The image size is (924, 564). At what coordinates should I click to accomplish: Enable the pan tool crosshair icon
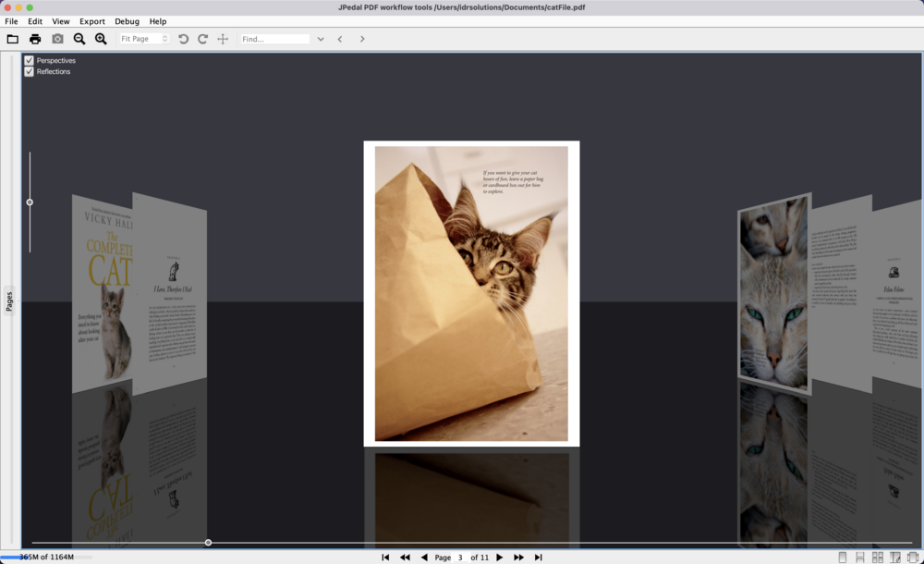(223, 39)
